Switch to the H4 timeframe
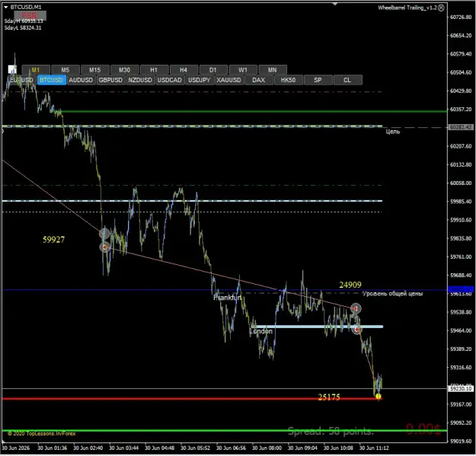Viewport: 476px width, 456px height. point(184,70)
